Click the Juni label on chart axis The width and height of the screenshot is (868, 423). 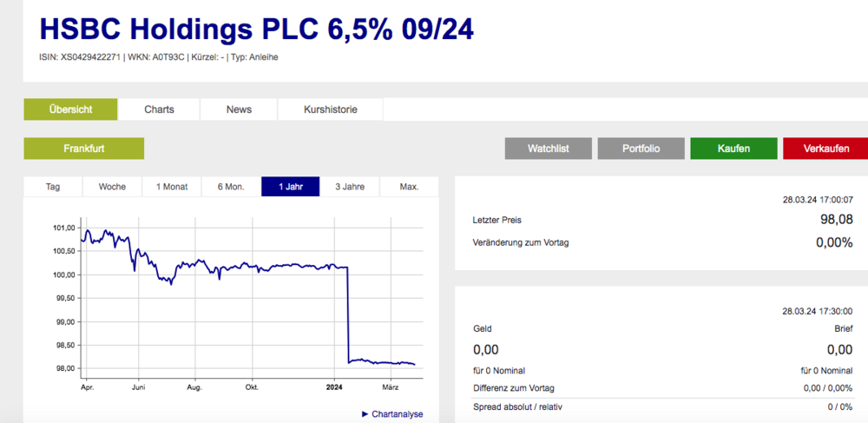[x=138, y=387]
